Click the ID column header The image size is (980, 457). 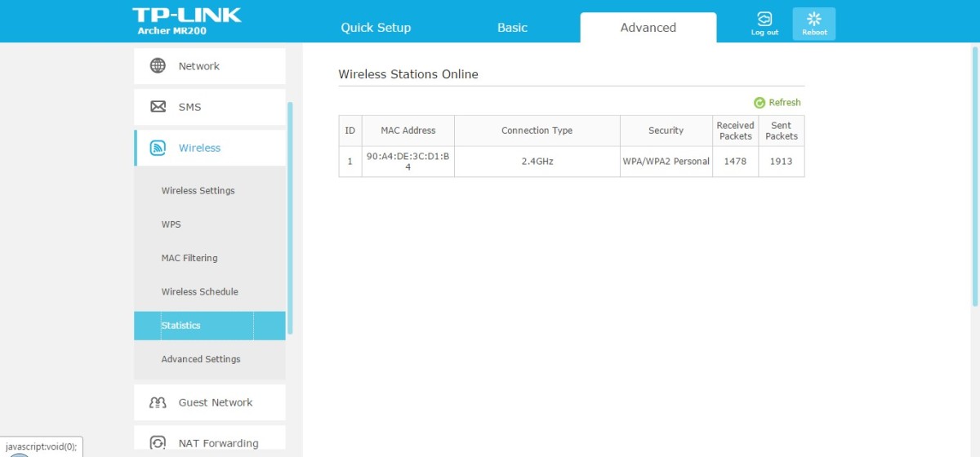(350, 131)
